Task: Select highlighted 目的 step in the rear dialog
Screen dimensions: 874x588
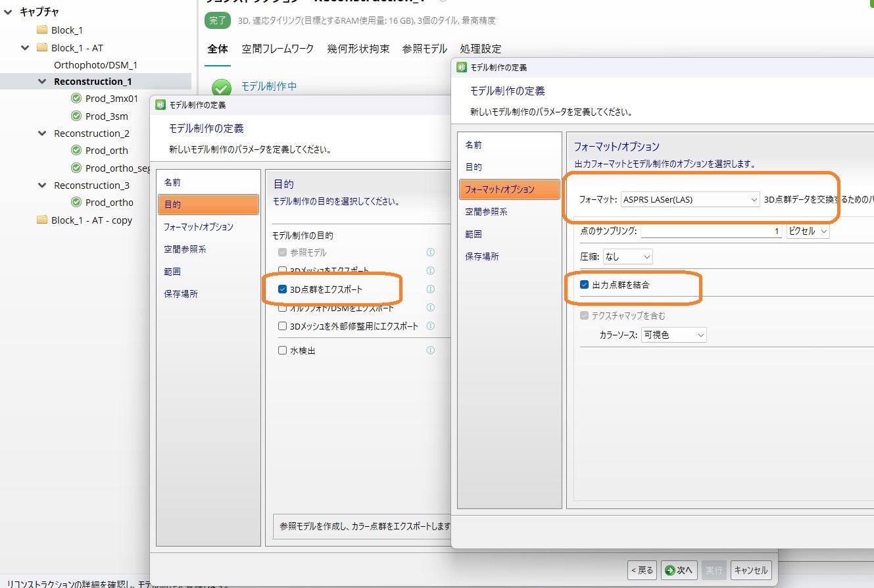Action: click(x=208, y=205)
